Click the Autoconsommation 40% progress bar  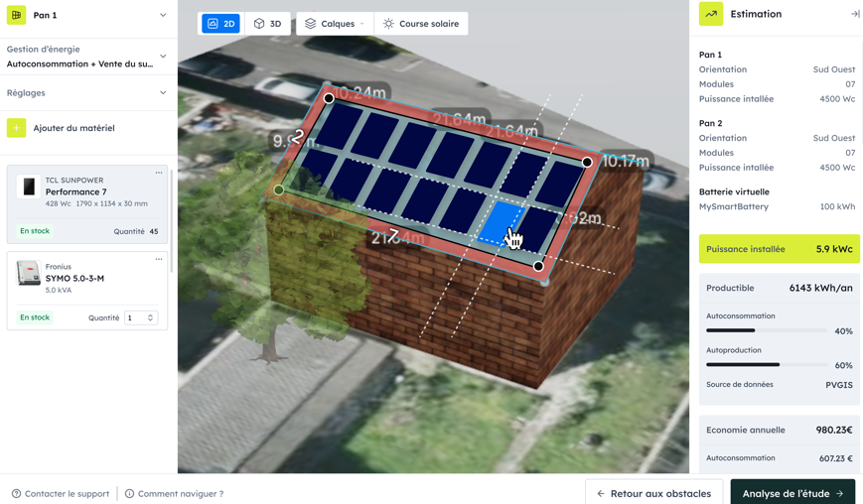pos(766,330)
